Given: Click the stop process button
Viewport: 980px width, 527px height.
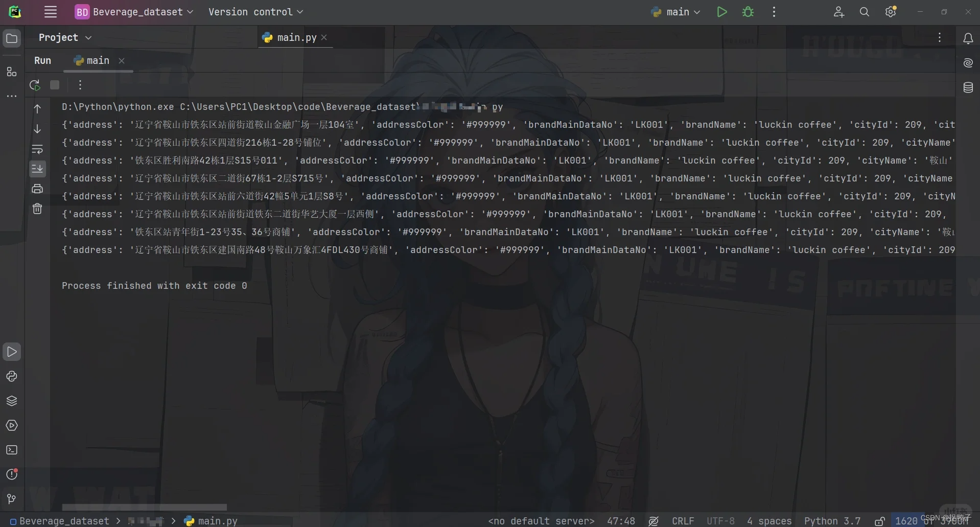Looking at the screenshot, I should click(55, 85).
